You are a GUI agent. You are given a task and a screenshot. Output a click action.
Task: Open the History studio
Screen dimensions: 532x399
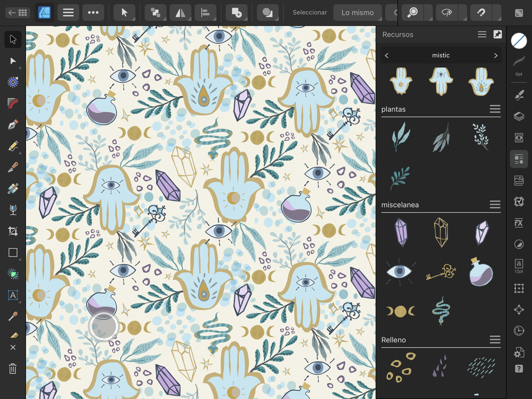[519, 331]
